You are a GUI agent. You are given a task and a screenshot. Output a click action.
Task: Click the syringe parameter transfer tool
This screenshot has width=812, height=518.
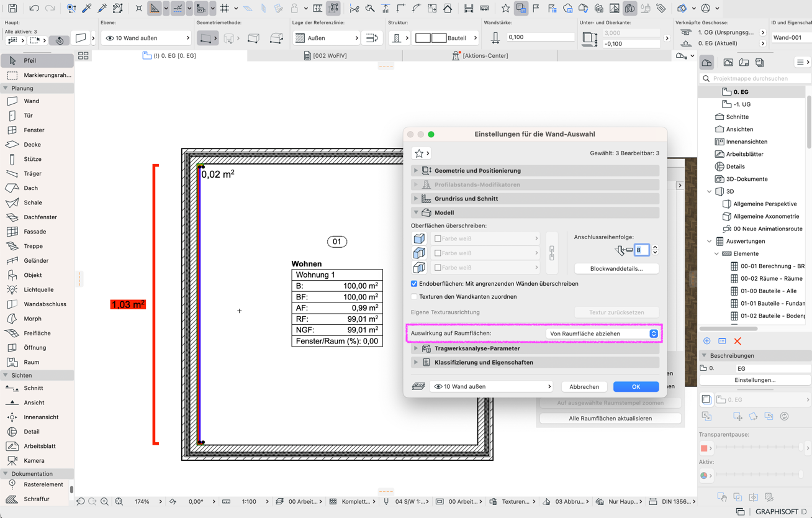pyautogui.click(x=102, y=9)
